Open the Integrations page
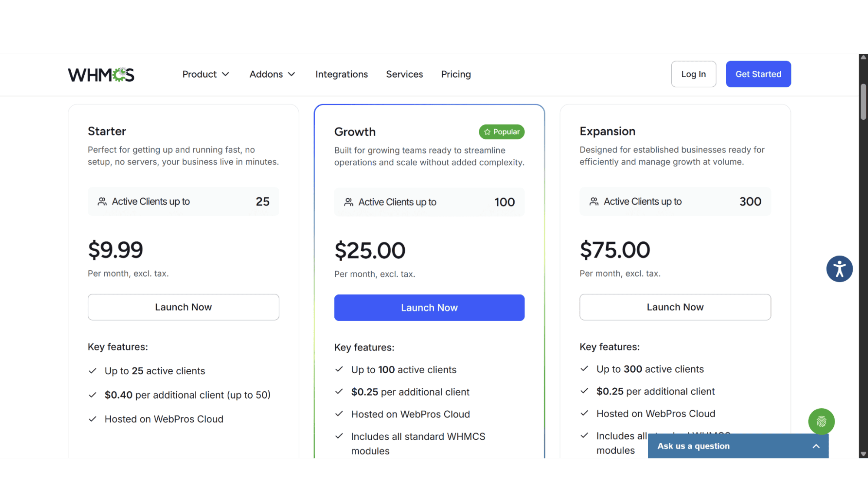Screen dimensions: 868x488 click(x=341, y=74)
